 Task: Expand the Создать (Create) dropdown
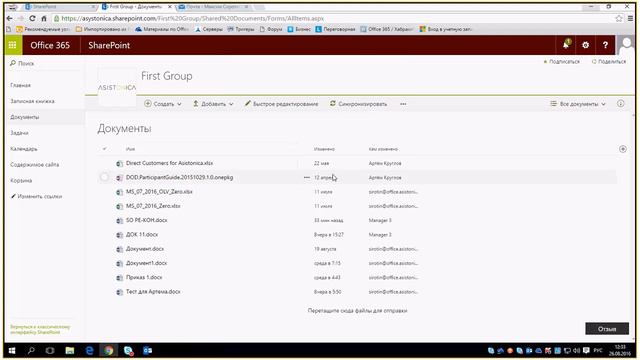point(163,104)
